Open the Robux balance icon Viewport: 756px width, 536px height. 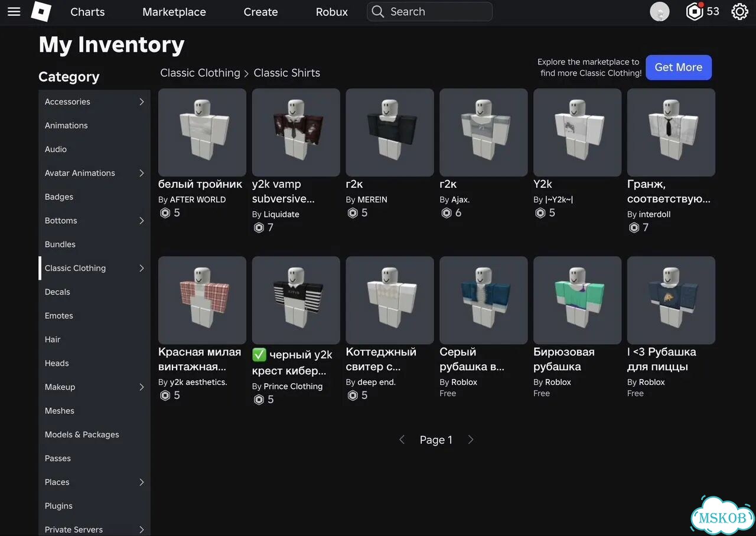click(x=695, y=12)
